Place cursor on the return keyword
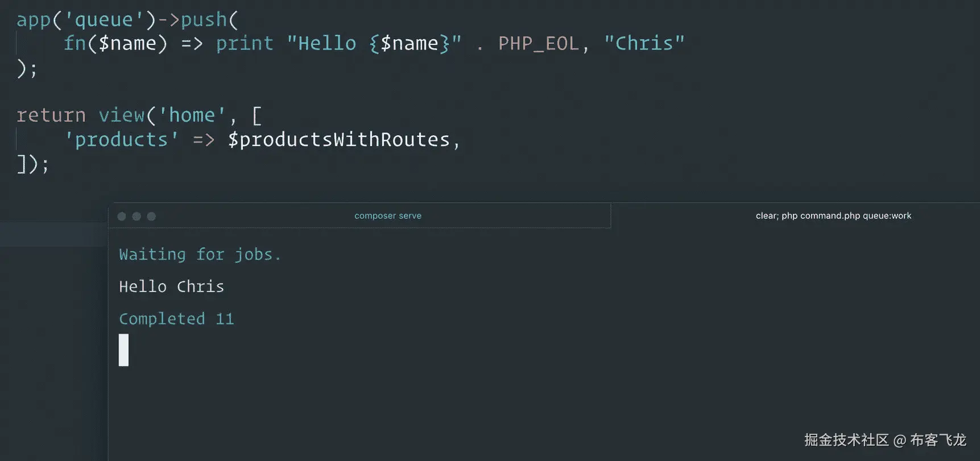The height and width of the screenshot is (461, 980). (x=51, y=115)
